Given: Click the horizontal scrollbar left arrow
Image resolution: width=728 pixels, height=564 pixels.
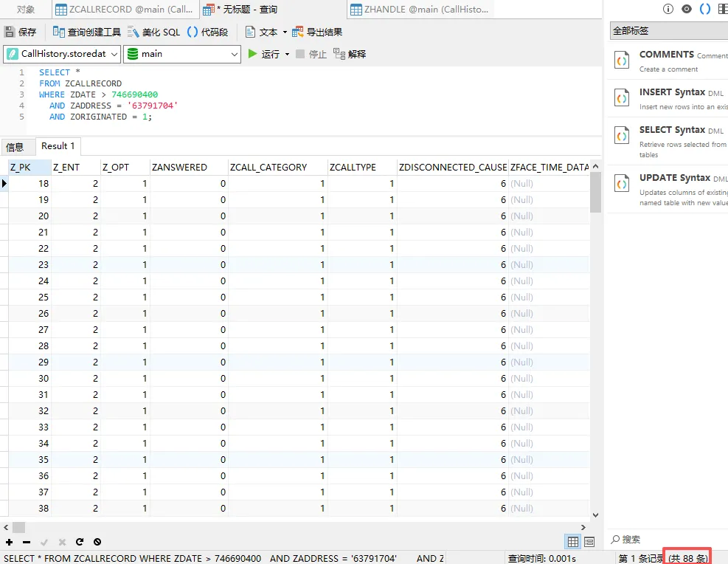Looking at the screenshot, I should click(x=6, y=527).
